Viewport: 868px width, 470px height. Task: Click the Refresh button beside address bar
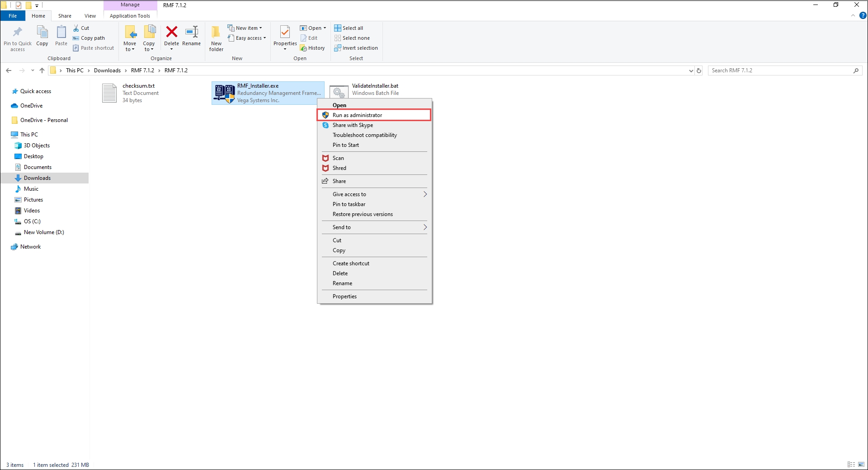[x=699, y=70]
